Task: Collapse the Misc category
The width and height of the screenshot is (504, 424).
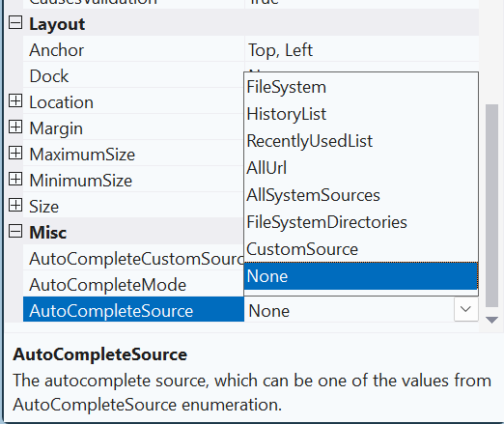Action: pyautogui.click(x=15, y=232)
